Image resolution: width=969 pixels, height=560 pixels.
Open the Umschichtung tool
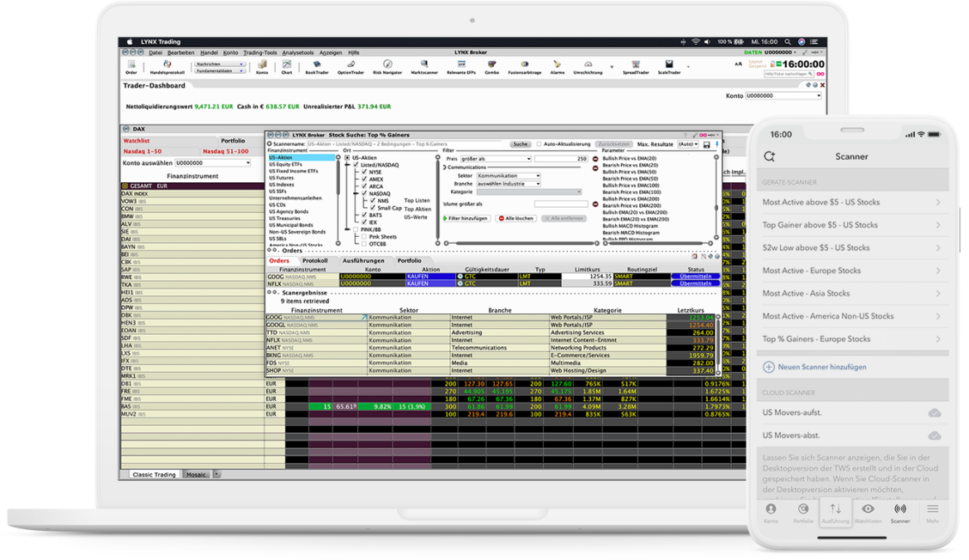588,67
